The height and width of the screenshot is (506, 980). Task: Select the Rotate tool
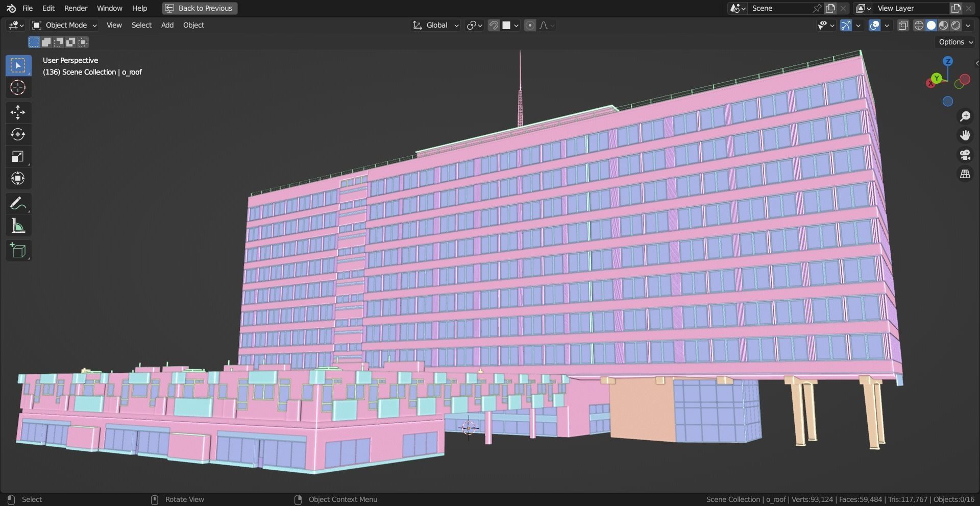(18, 134)
